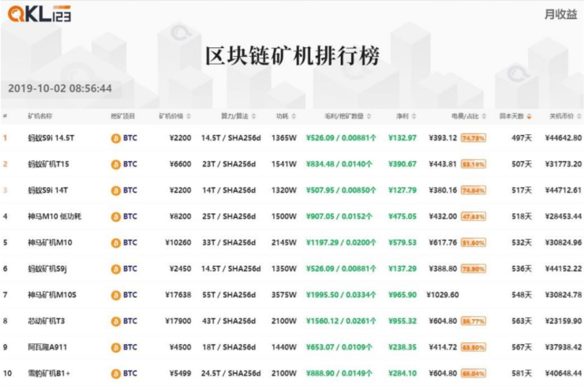This screenshot has height=389, width=588.
Task: Click net profit ¥965.90
Action: click(403, 295)
